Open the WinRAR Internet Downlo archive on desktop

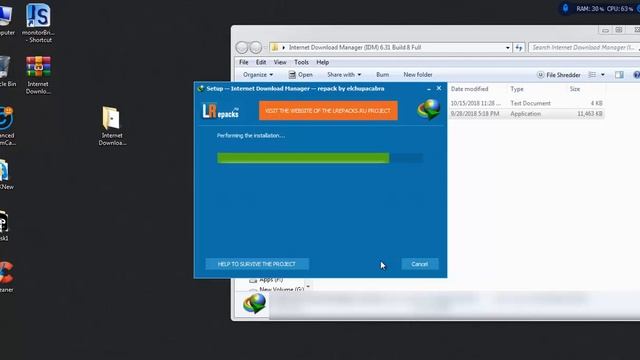38,75
